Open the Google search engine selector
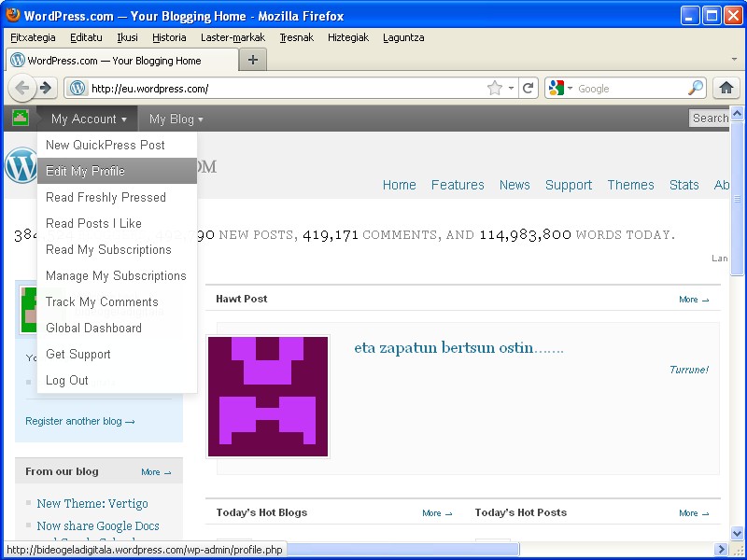The image size is (747, 560). click(x=559, y=88)
